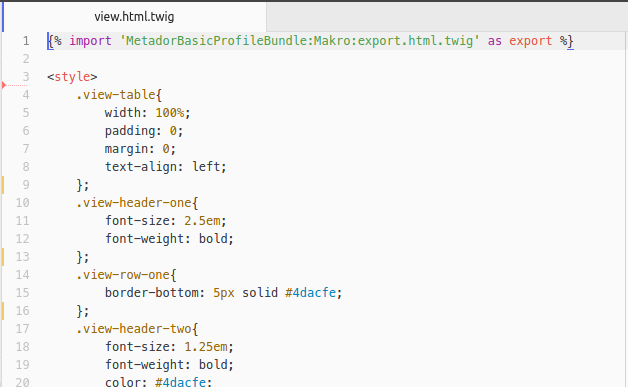Viewport: 628px width, 387px height.
Task: Click the yellow change marker beside line 16
Action: pos(3,311)
